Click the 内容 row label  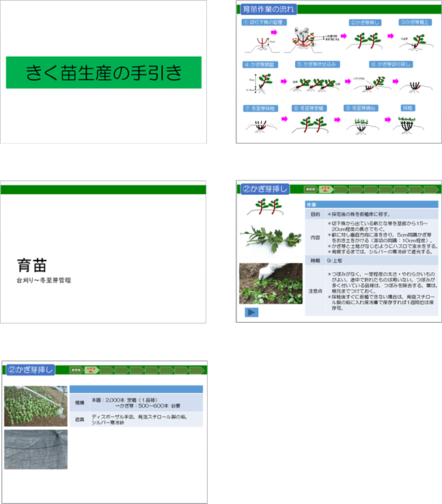click(315, 237)
